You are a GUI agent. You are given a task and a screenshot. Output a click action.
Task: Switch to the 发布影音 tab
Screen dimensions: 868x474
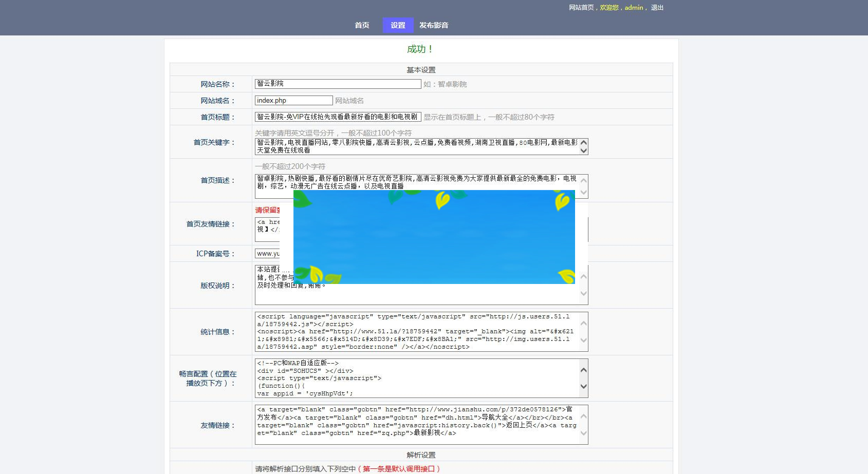433,24
